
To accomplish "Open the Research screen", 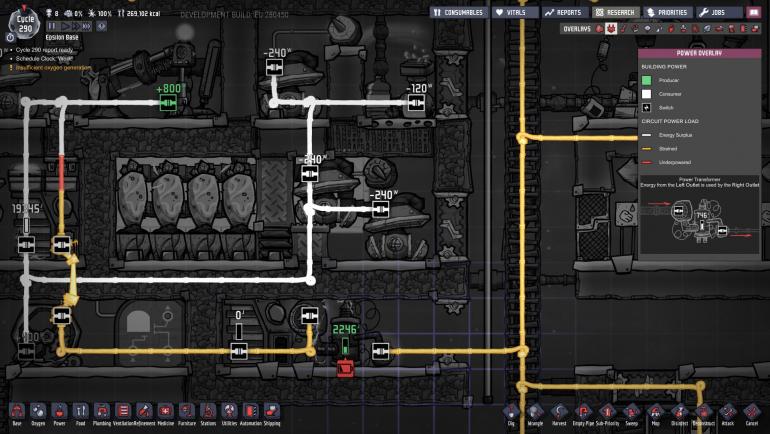I will (x=614, y=12).
